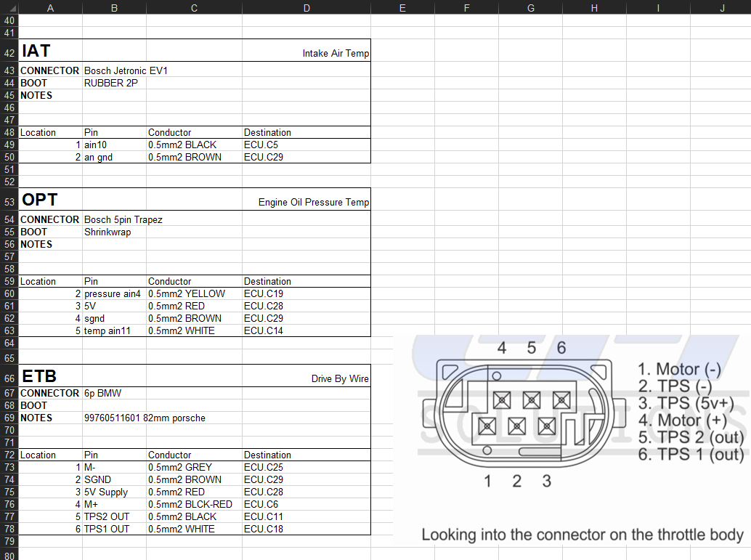Select the "RUBBER 2P" boot cell
Image resolution: width=751 pixels, height=560 pixels.
point(115,83)
